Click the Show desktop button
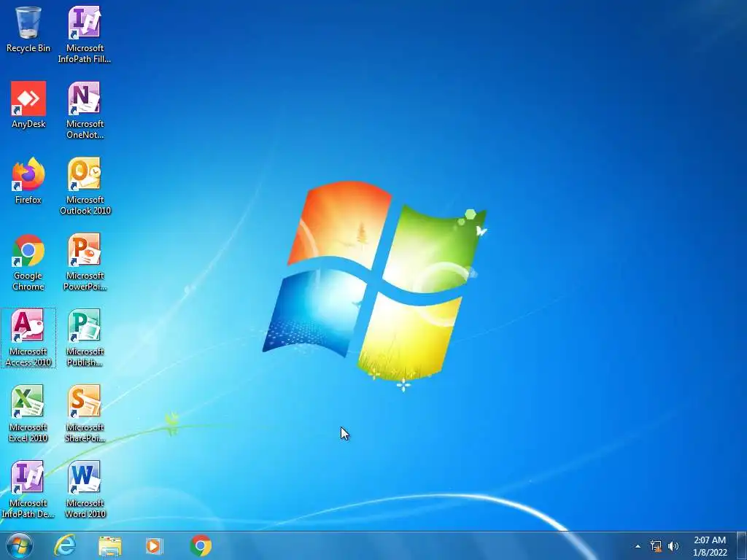747x560 pixels. [x=742, y=546]
